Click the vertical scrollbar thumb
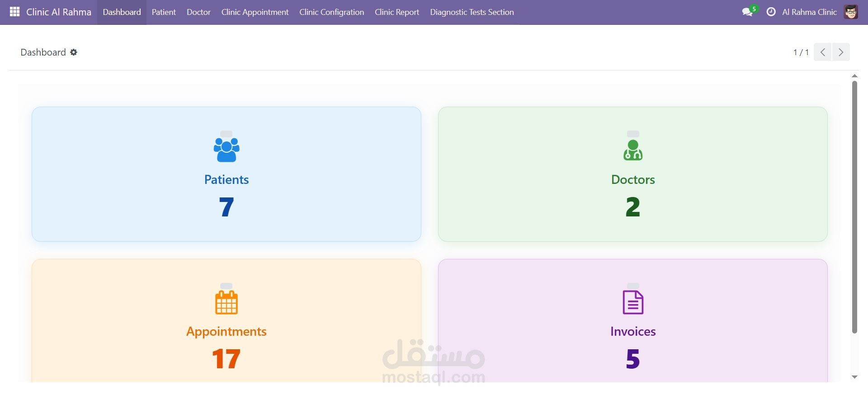This screenshot has width=868, height=394. 854,207
